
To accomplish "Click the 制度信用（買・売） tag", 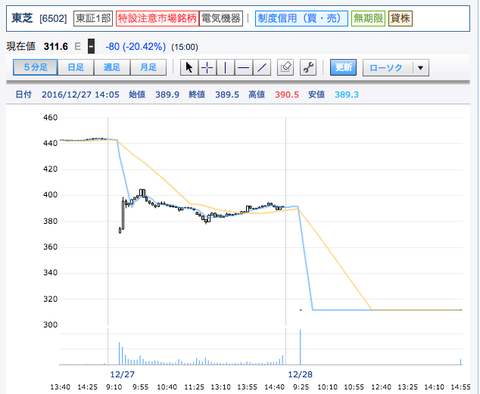I will coord(301,18).
